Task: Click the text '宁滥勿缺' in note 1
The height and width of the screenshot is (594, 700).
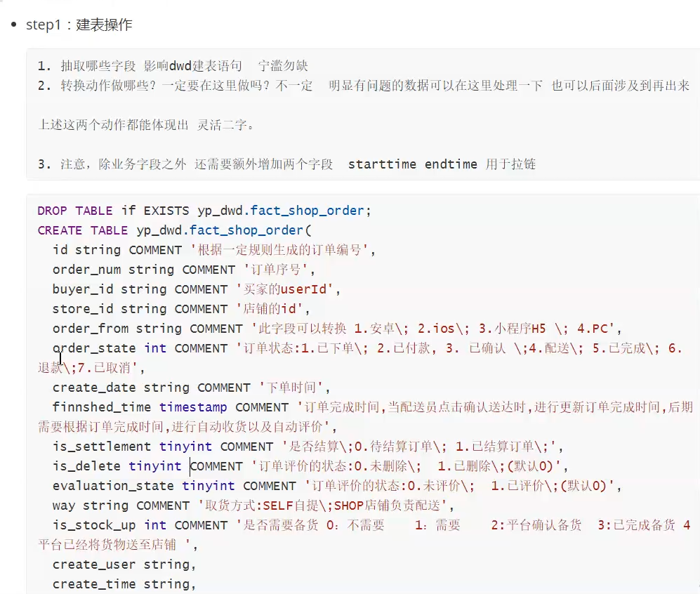Action: pyautogui.click(x=283, y=66)
